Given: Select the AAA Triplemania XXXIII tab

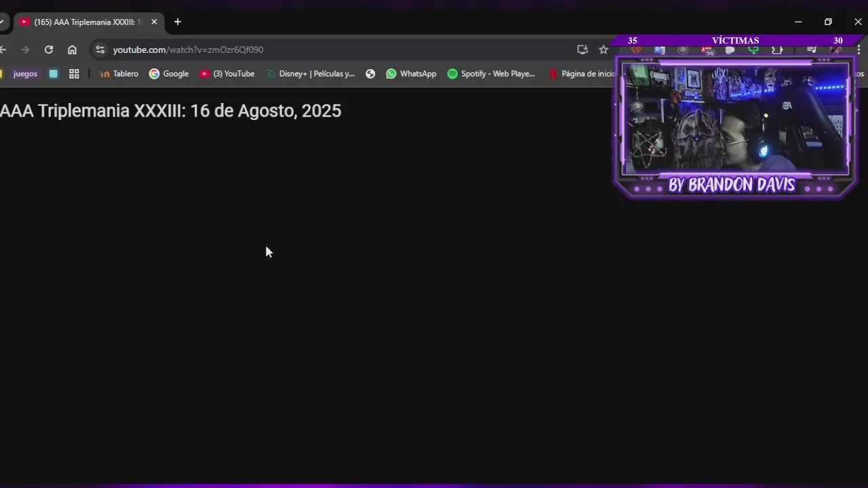Looking at the screenshot, I should 87,22.
